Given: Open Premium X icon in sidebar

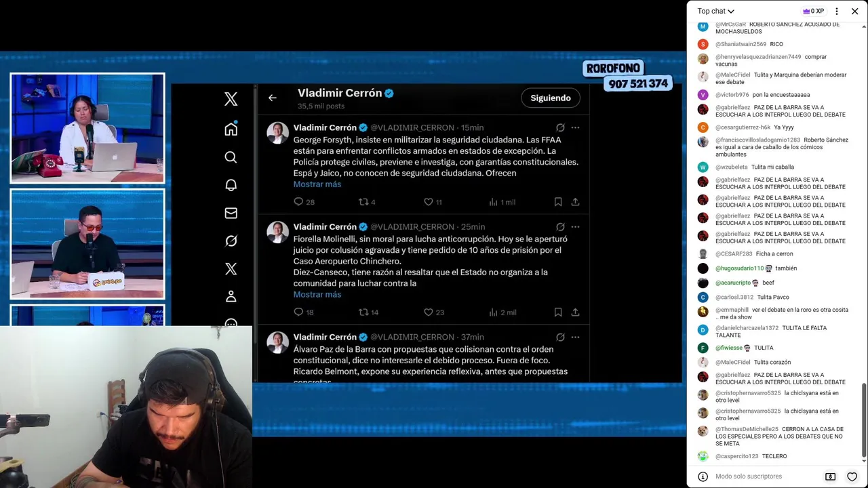Looking at the screenshot, I should click(x=231, y=269).
